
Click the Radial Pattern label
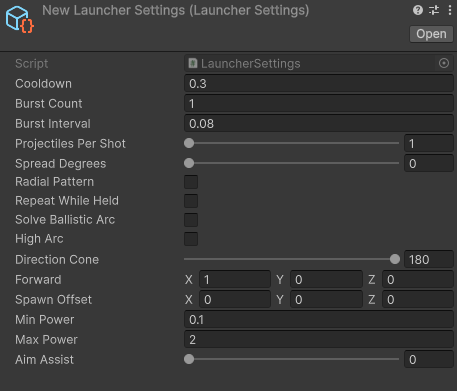pyautogui.click(x=54, y=182)
